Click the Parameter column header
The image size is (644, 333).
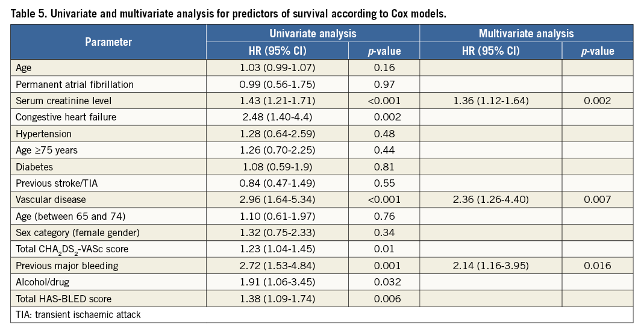pos(108,42)
